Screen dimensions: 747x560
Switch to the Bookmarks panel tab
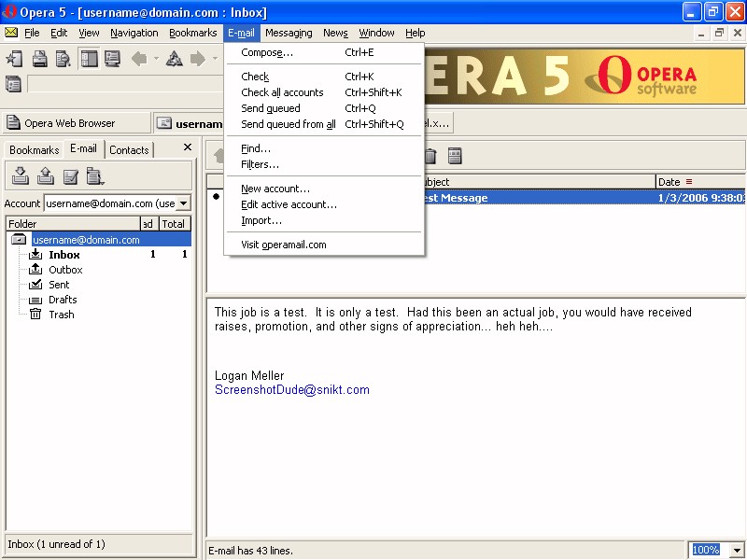tap(34, 150)
